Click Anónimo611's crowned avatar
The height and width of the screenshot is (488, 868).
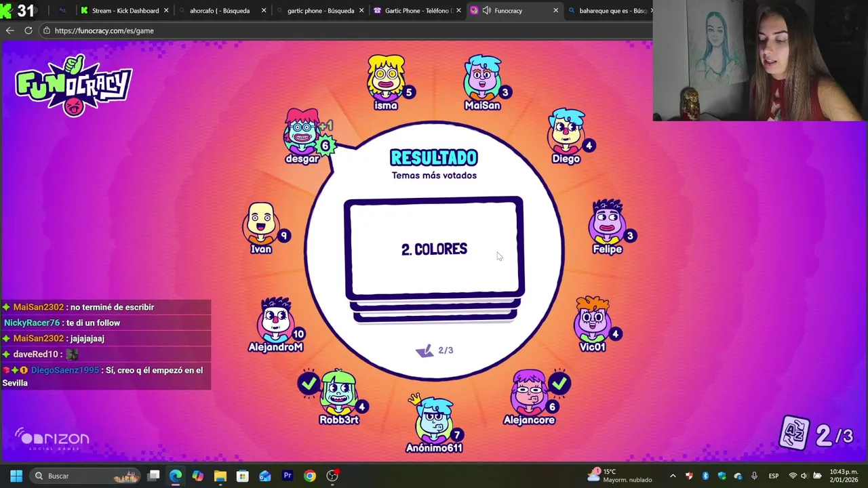pos(434,419)
